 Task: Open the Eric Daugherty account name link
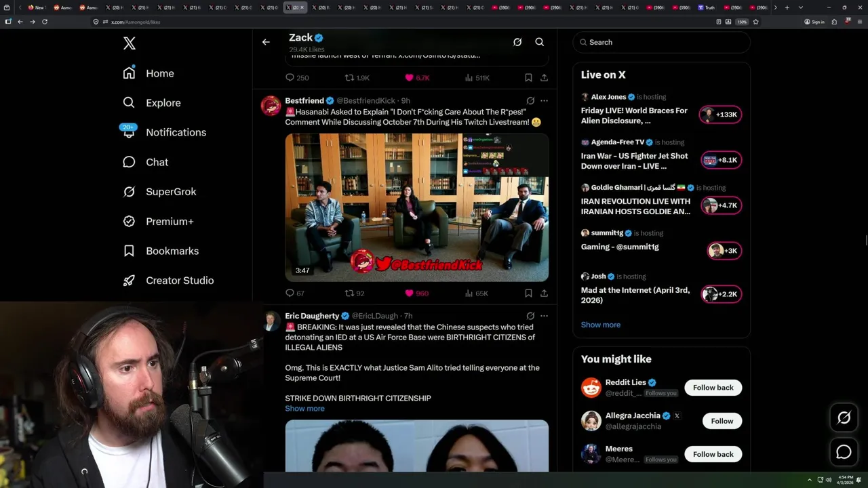pos(312,316)
